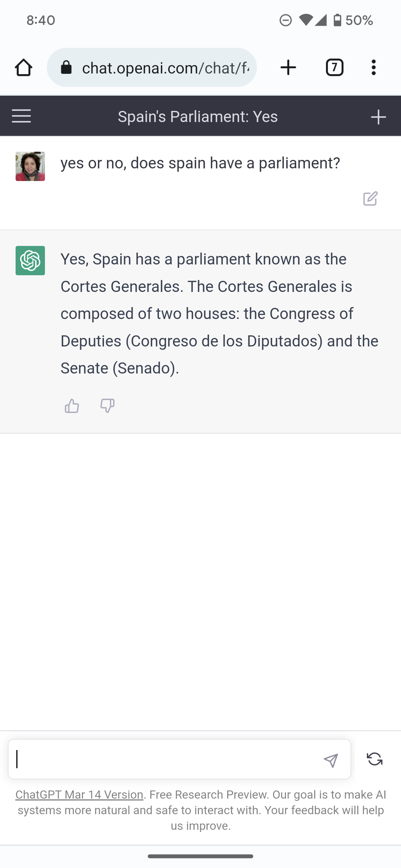
Task: Open the browser three-dot overflow menu
Action: coord(374,68)
